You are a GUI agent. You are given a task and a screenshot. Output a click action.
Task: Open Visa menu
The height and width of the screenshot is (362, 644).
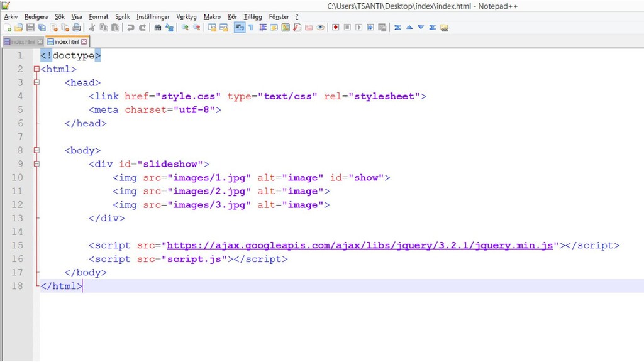point(76,17)
